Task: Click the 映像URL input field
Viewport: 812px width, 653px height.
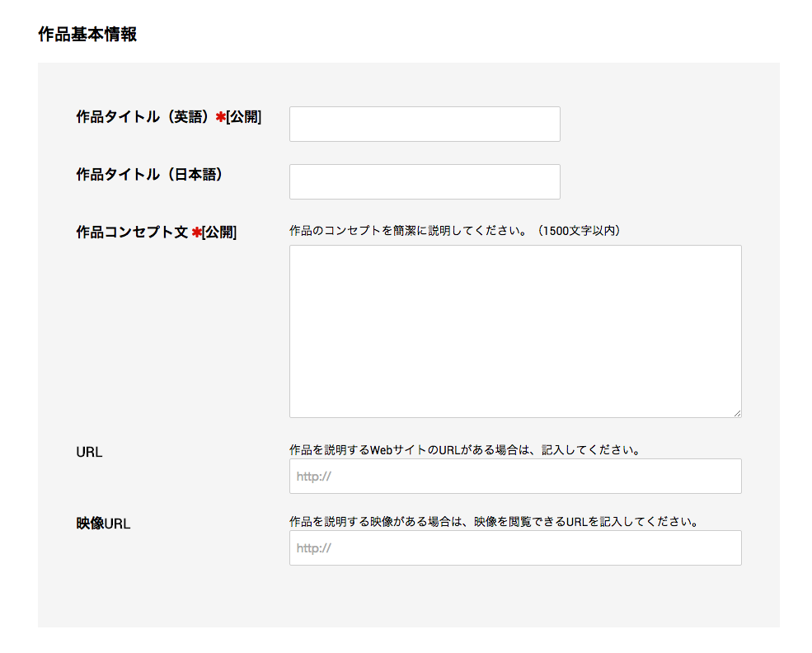Action: (515, 548)
